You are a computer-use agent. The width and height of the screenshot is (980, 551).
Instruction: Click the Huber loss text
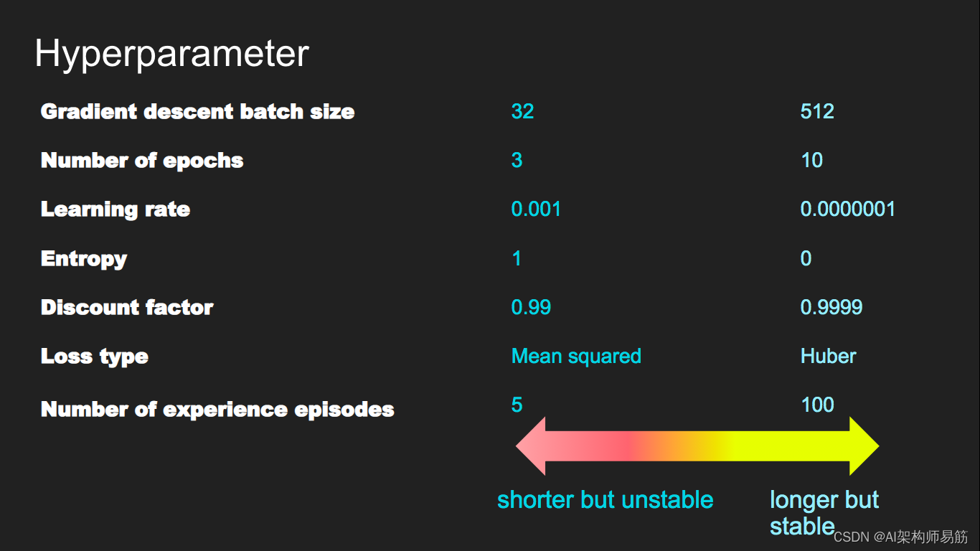click(x=828, y=357)
